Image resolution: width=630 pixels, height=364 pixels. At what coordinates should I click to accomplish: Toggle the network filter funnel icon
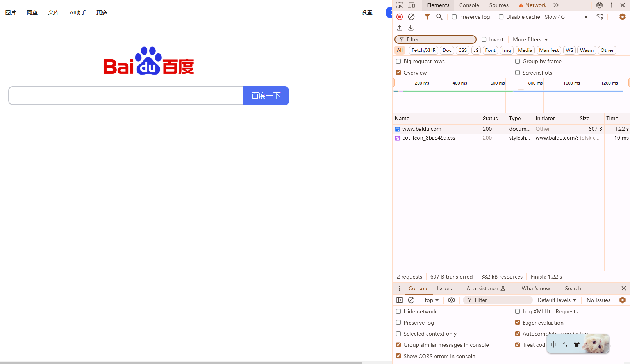point(427,17)
